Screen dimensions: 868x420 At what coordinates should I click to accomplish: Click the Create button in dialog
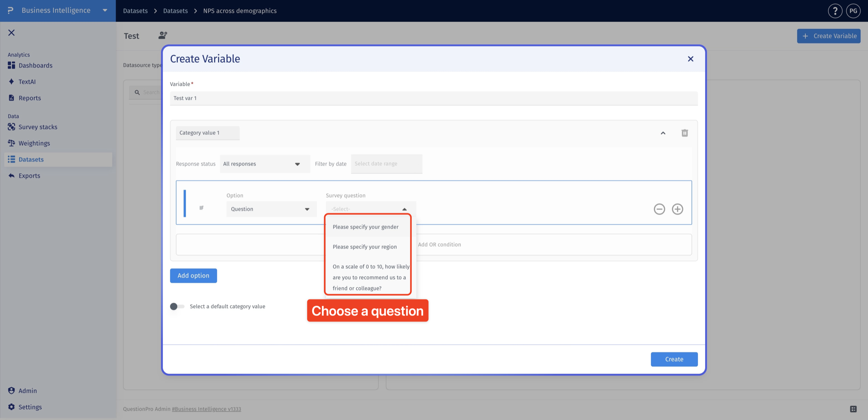pyautogui.click(x=674, y=359)
